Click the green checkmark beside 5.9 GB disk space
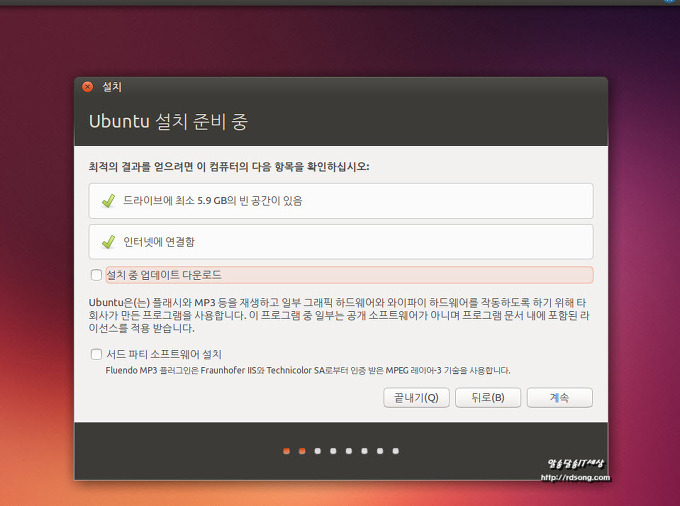The width and height of the screenshot is (680, 506). [x=108, y=201]
